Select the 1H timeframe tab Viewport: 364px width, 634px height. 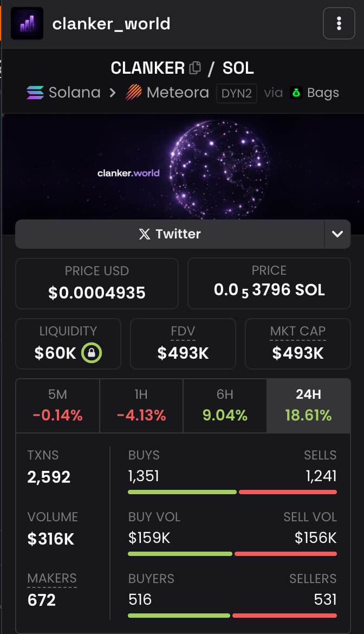(141, 405)
